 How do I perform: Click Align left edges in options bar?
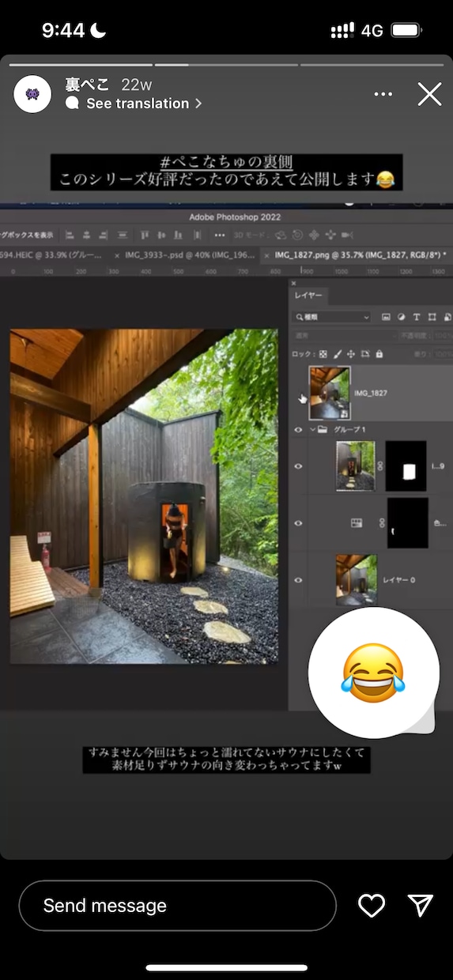(x=70, y=235)
